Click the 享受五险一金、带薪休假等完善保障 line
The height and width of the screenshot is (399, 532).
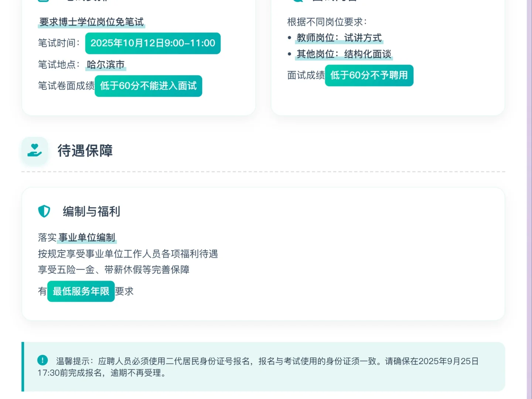[x=113, y=270]
